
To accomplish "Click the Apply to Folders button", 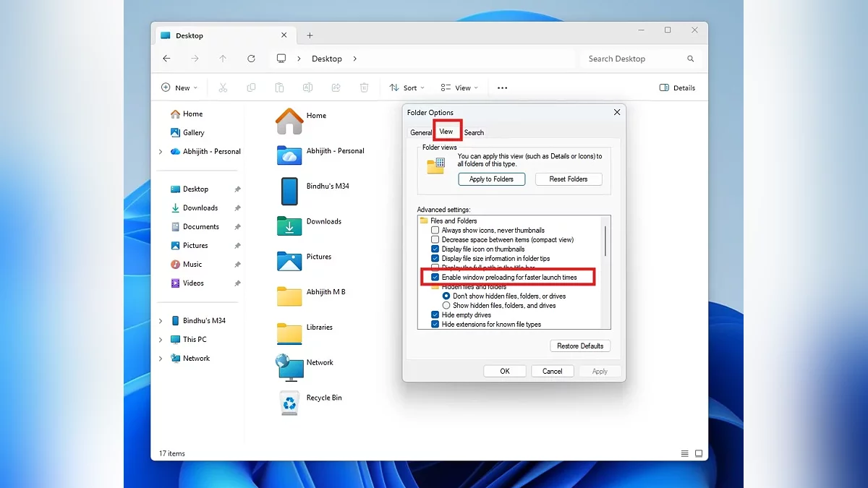I will tap(491, 179).
